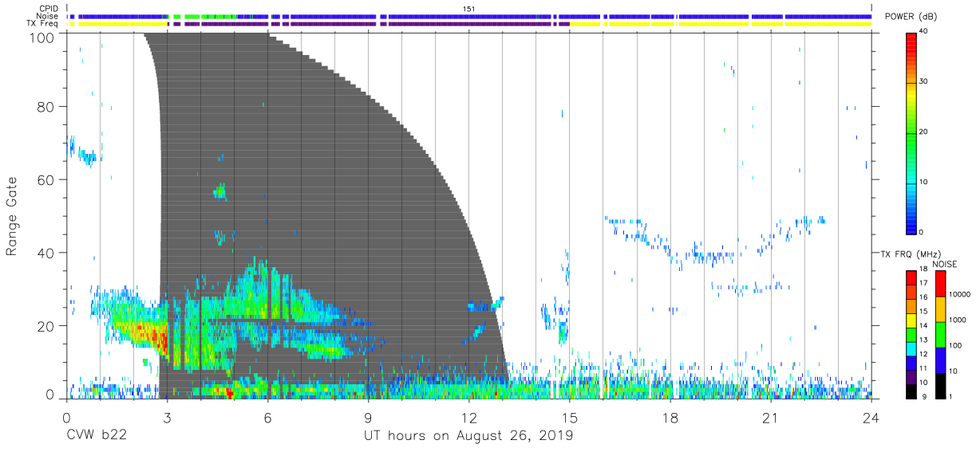980x452 pixels.
Task: Click the x-axis tick label '3'
Action: (x=167, y=418)
